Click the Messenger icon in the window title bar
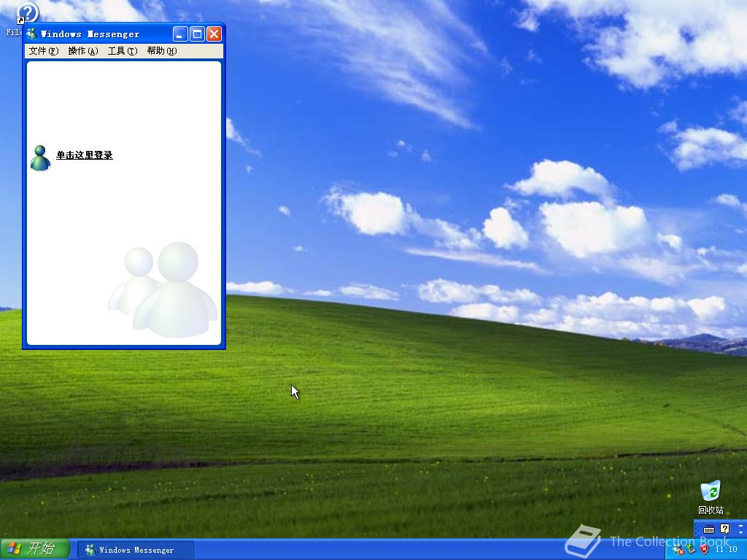 coord(32,34)
